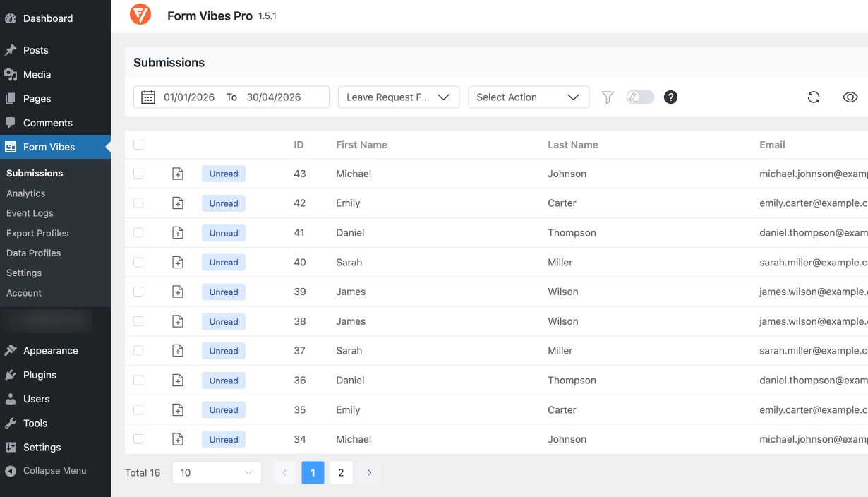Click the start date field 01/01/2026
This screenshot has width=868, height=497.
pos(189,97)
